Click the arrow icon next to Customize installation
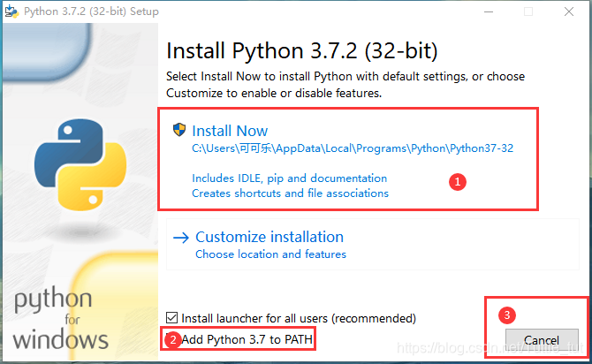Screen dimensions: 592x364 181,238
